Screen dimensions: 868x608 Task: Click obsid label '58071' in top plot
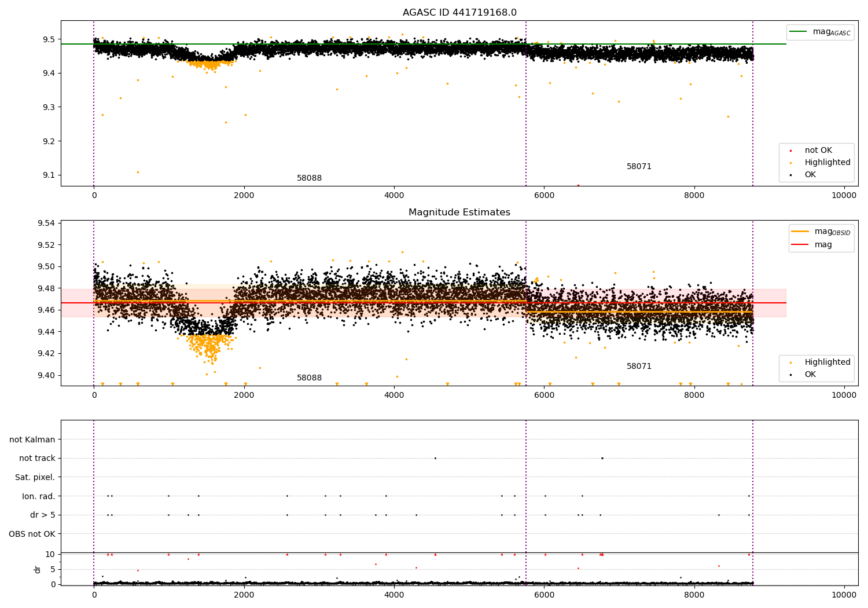tap(639, 167)
